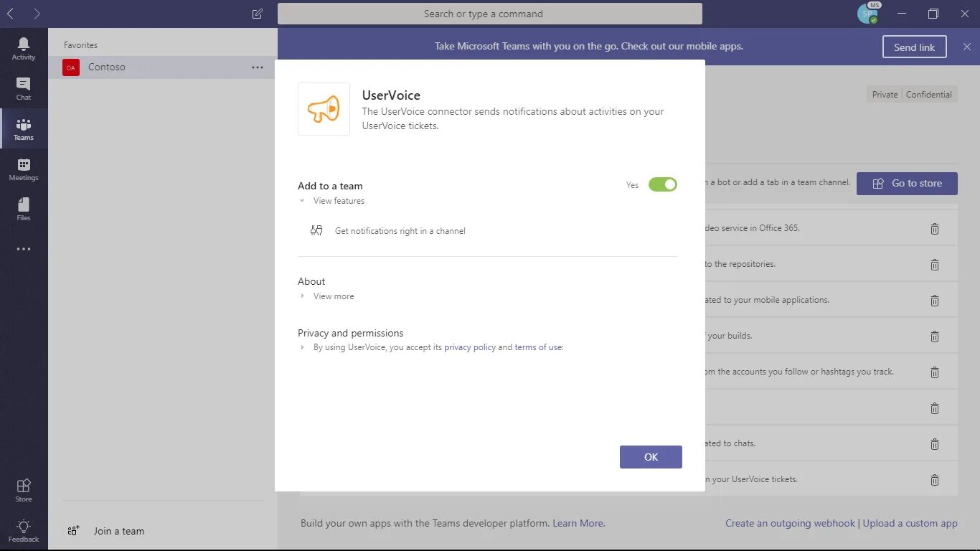980x551 pixels.
Task: Click the new chat compose icon
Action: pyautogui.click(x=258, y=14)
